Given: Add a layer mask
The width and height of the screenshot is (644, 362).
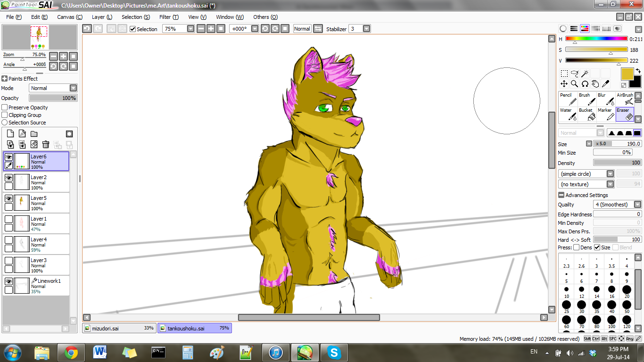Looking at the screenshot, I should tap(69, 134).
